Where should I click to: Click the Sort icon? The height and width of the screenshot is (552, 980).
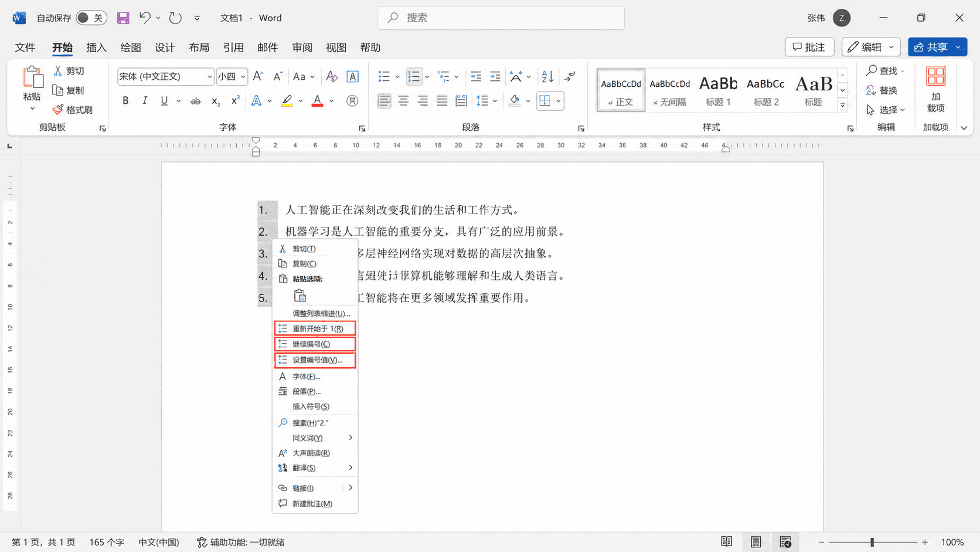tap(547, 76)
